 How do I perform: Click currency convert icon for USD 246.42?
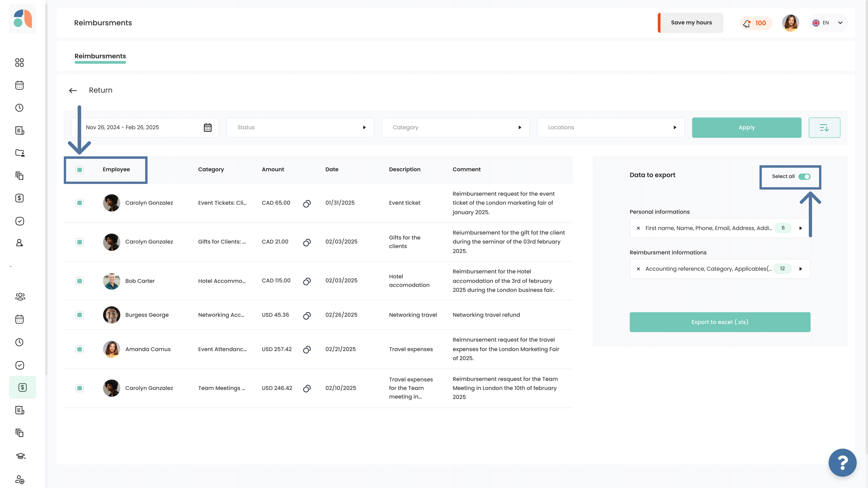click(x=307, y=388)
